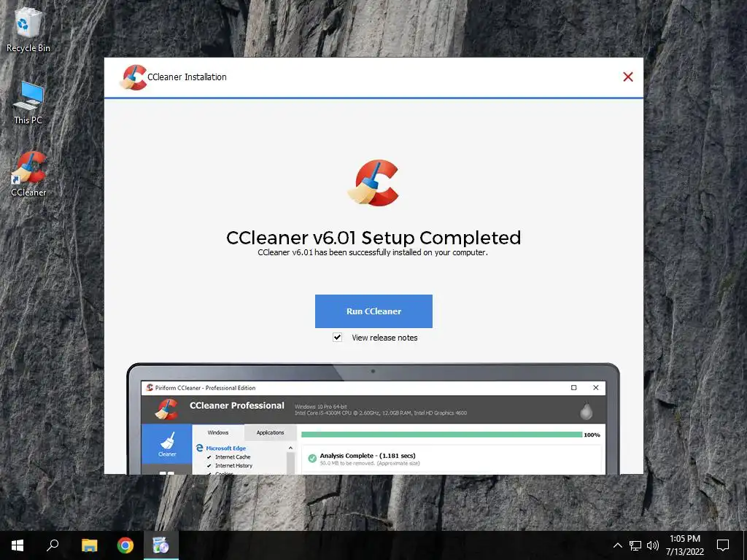The height and width of the screenshot is (560, 747).
Task: Select the This PC desktop icon
Action: [x=28, y=102]
